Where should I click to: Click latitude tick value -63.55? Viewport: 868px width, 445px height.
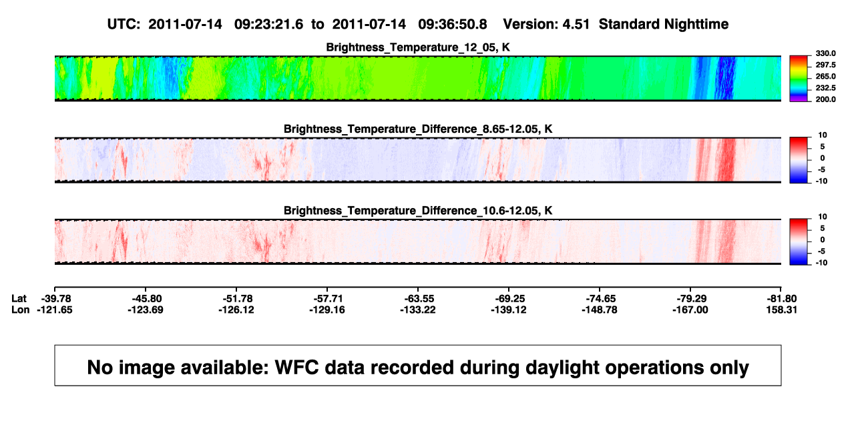418,298
